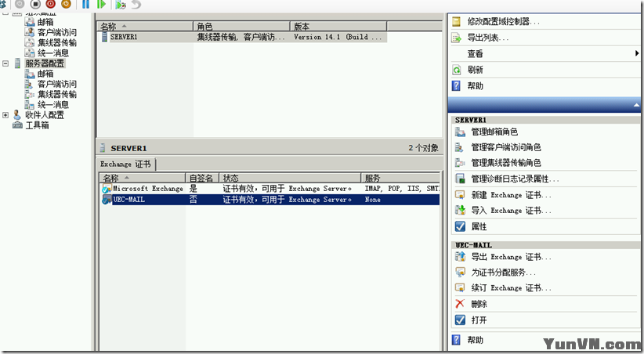The height and width of the screenshot is (354, 644).
Task: Click the black stop button in VM toolbar
Action: (35, 4)
